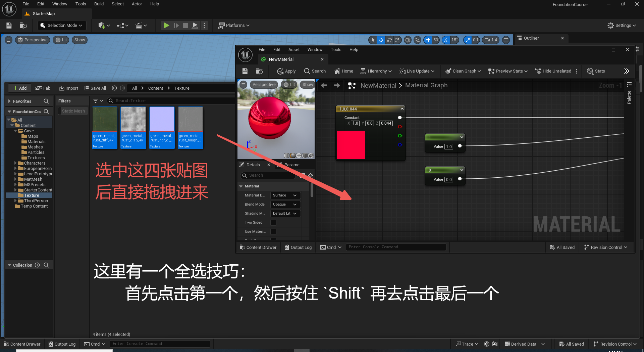Open the Preview State dropdown
Viewport: 644px width, 352px height.
coord(507,71)
